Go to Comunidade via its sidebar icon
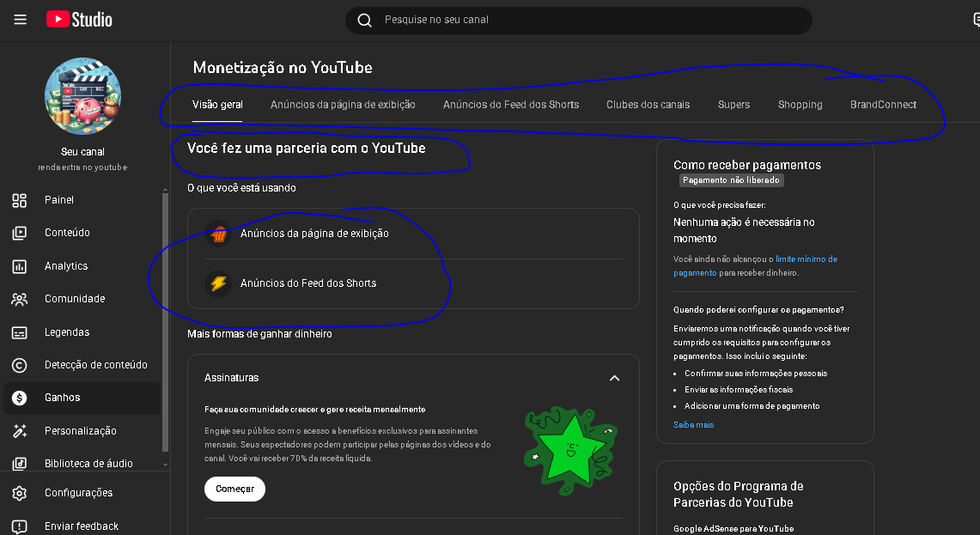980x535 pixels. click(19, 299)
